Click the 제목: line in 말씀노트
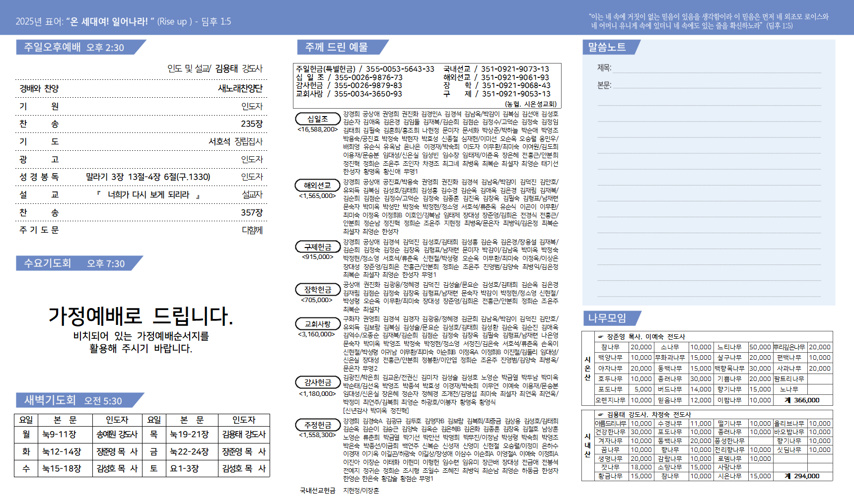This screenshot has width=854, height=504. coord(709,68)
